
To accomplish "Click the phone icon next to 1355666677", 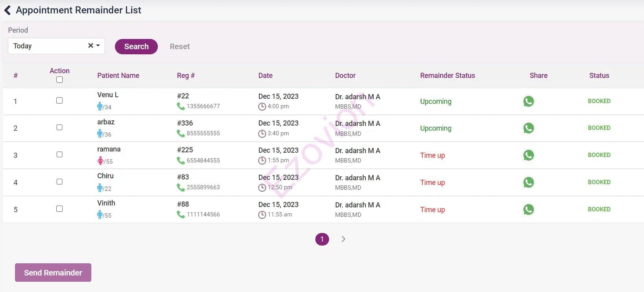I will coord(181,106).
